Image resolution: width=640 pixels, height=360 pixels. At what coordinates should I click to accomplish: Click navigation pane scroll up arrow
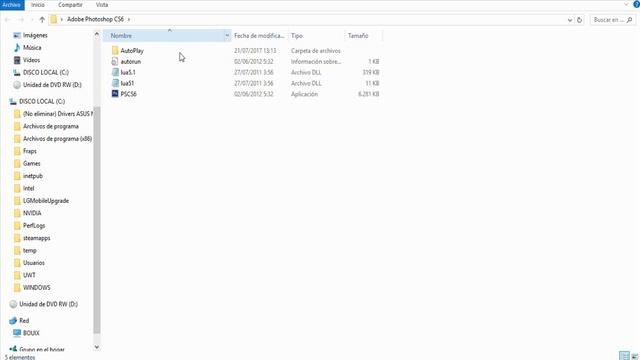(97, 34)
